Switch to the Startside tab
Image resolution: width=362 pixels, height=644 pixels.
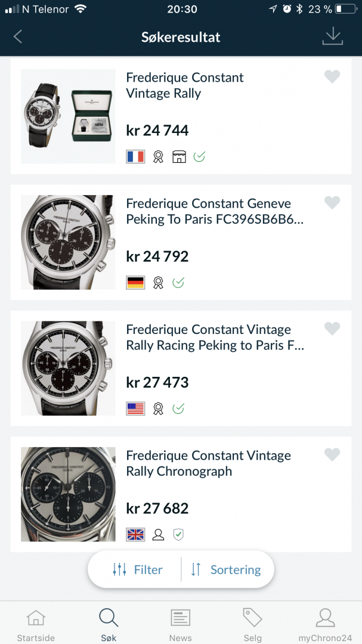tap(36, 626)
